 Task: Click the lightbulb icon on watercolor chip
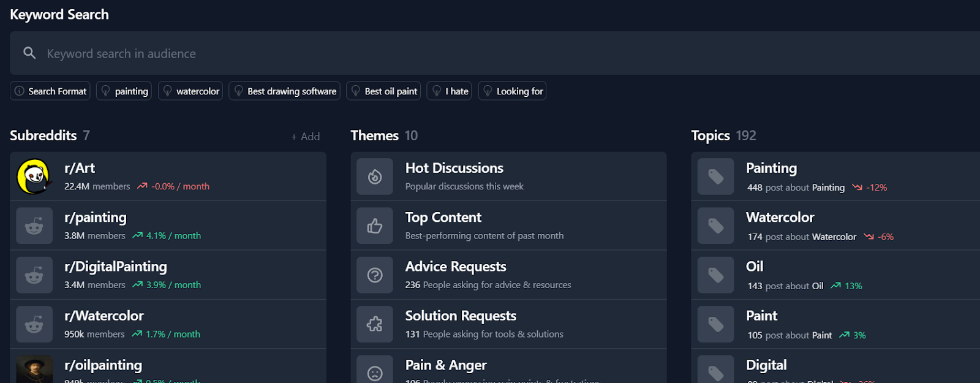tap(168, 91)
